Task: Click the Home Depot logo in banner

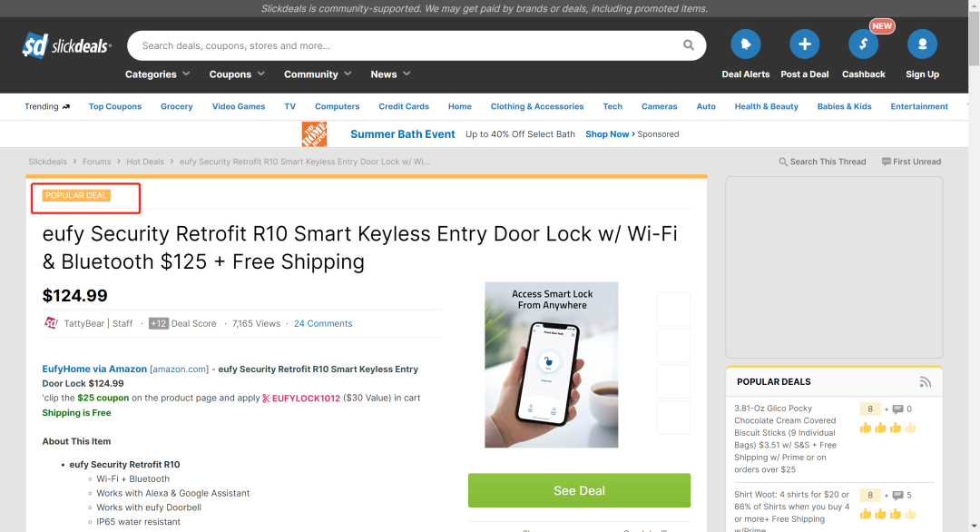Action: click(x=314, y=134)
